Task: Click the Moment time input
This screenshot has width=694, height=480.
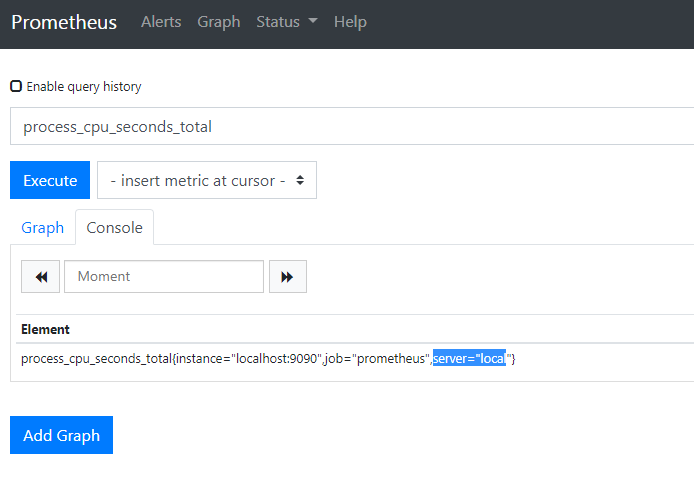Action: (x=164, y=277)
